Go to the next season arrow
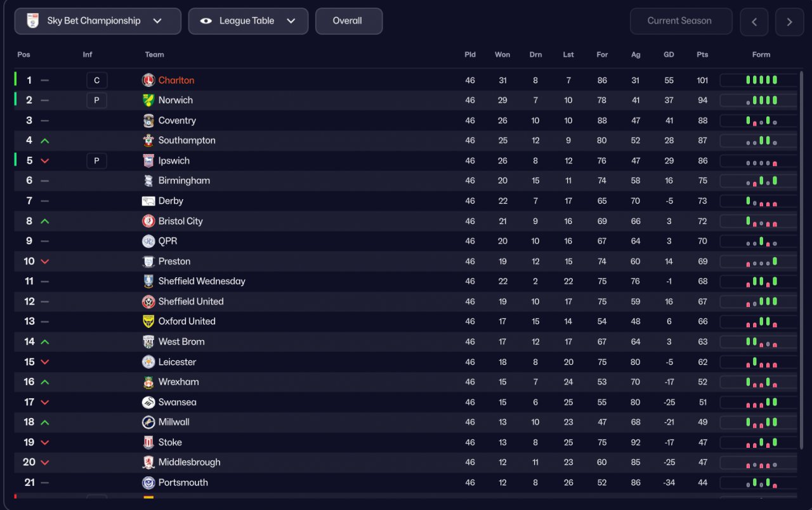812x510 pixels. [x=789, y=22]
